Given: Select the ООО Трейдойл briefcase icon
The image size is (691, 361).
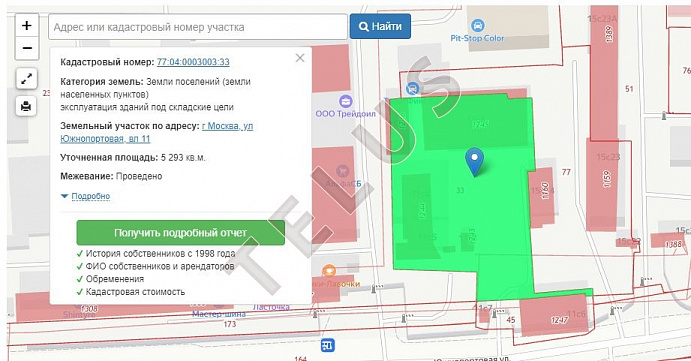Looking at the screenshot, I should (346, 101).
